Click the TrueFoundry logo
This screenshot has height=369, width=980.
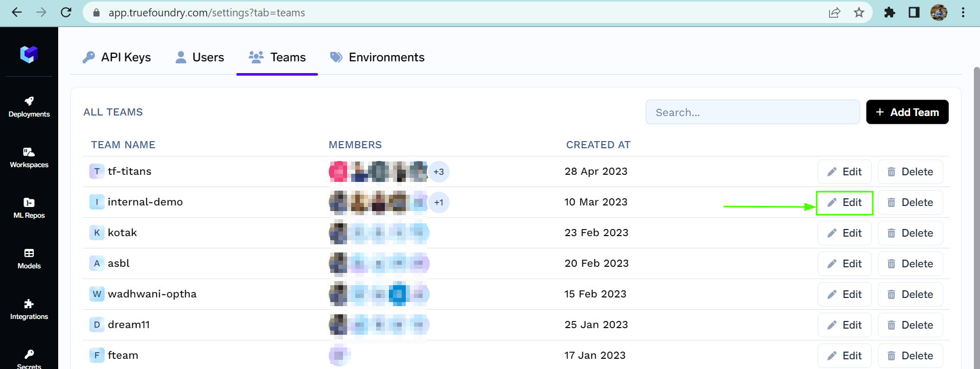pyautogui.click(x=29, y=54)
